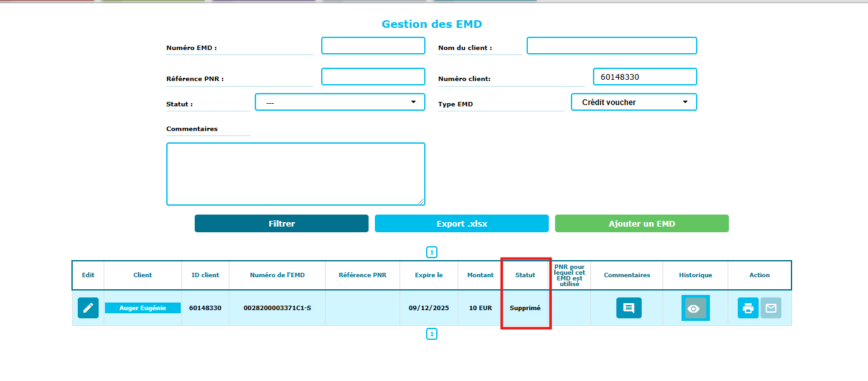Click the Gestion des EMD title
868x381 pixels.
432,24
